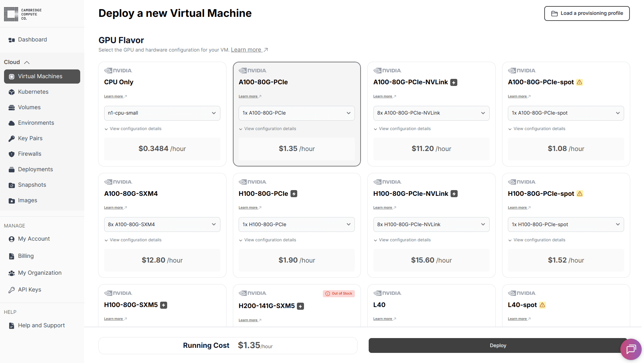Click the Images sidebar icon
The height and width of the screenshot is (363, 644).
pos(11,200)
